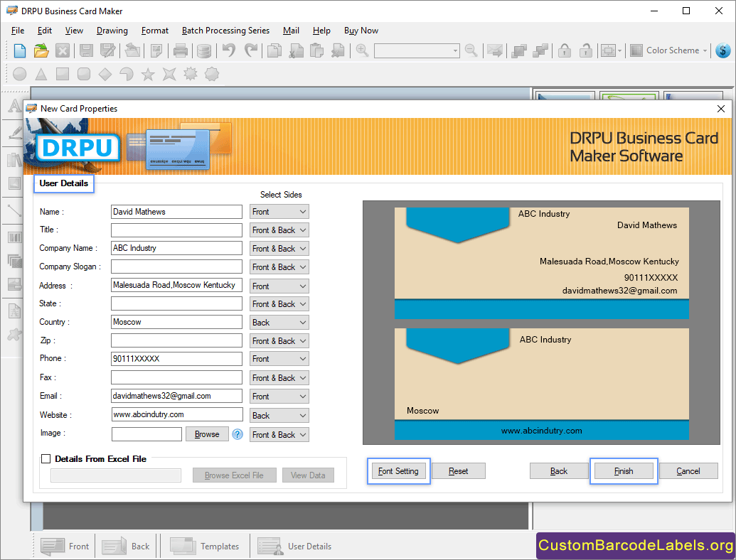Switch to the Templates tab at bottom
Screen dimensions: 736x560
point(205,546)
